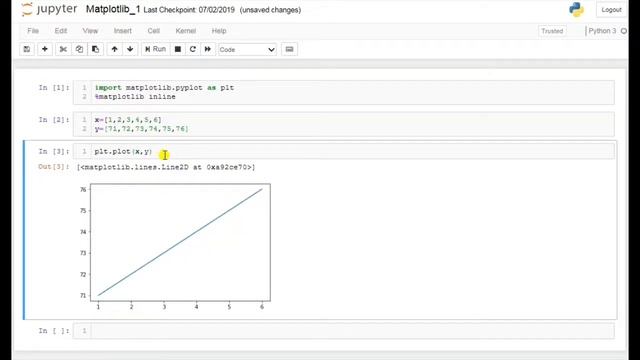Click the line plot output image
The width and height of the screenshot is (640, 360).
pyautogui.click(x=175, y=247)
